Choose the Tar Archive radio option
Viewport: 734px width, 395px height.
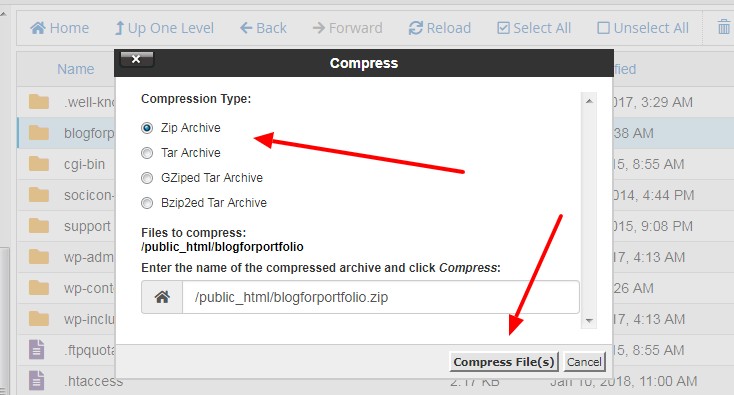147,153
